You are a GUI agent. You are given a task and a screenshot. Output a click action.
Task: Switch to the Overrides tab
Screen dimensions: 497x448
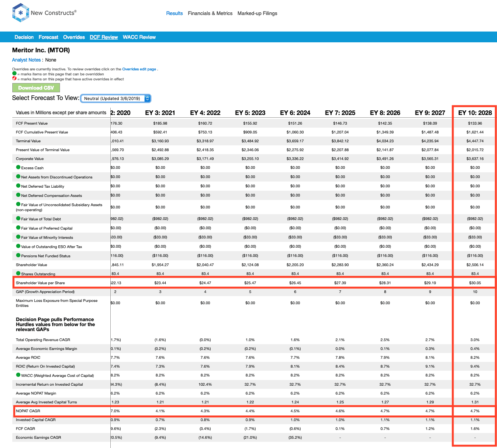(x=74, y=37)
